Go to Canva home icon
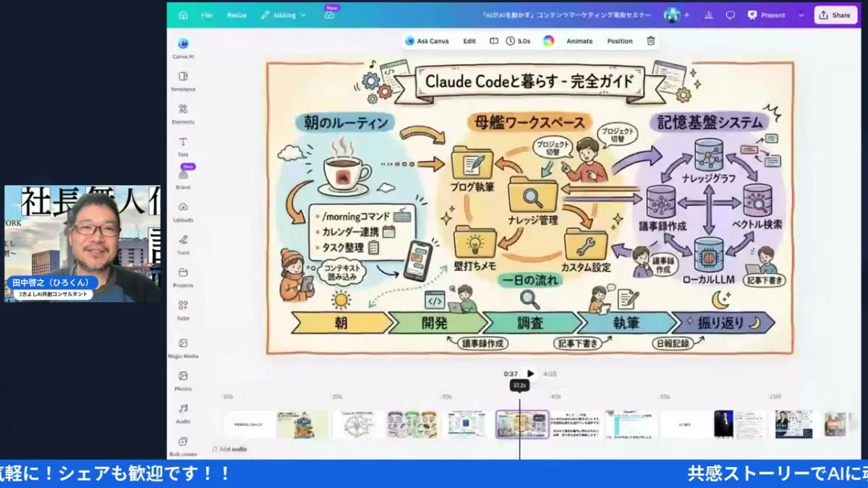The height and width of the screenshot is (488, 868). point(183,15)
